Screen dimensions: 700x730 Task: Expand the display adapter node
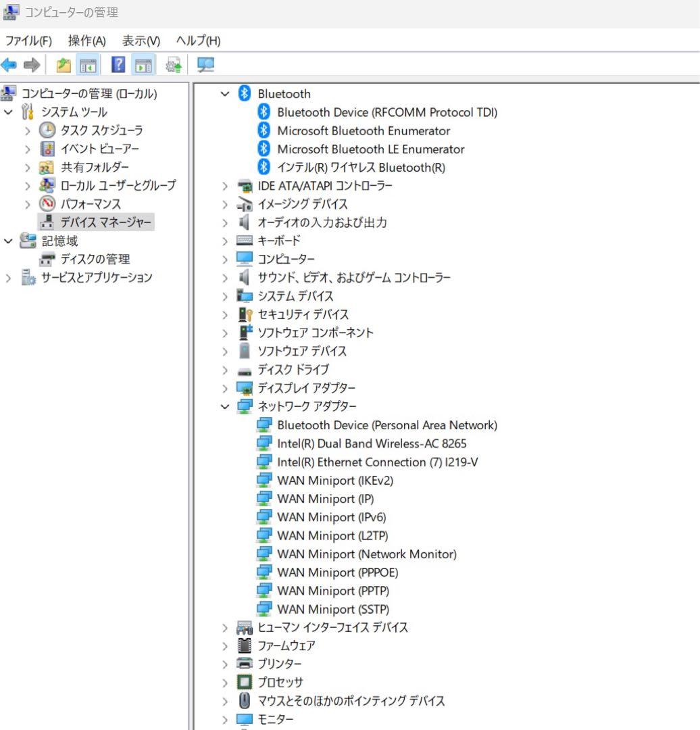(x=225, y=388)
